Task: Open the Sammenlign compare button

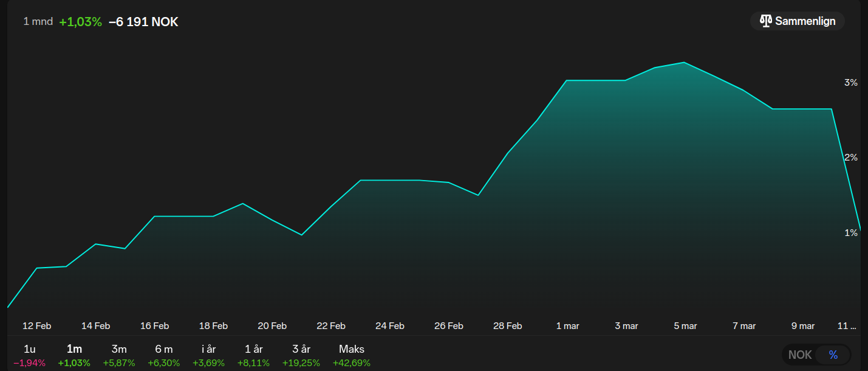Action: (x=798, y=21)
